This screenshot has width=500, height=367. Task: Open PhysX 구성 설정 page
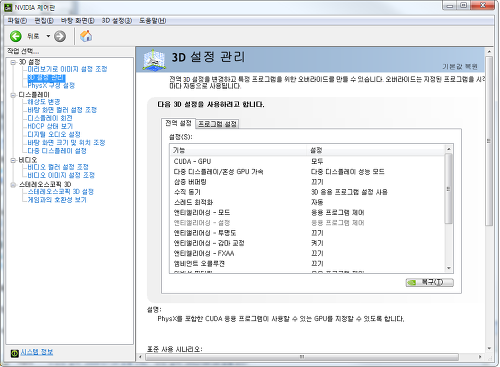51,85
